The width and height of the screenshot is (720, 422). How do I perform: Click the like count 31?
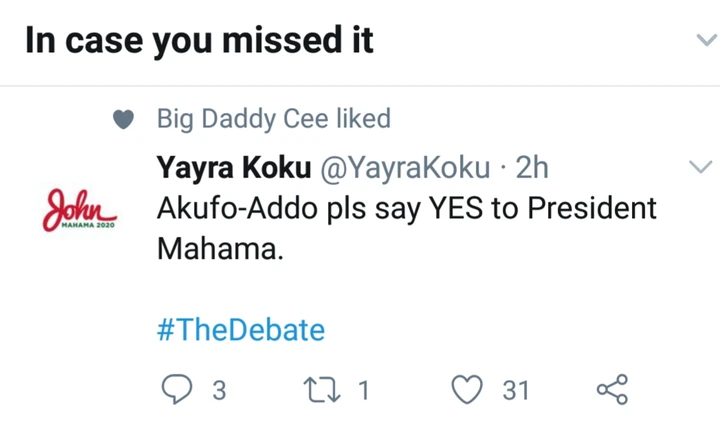click(516, 390)
